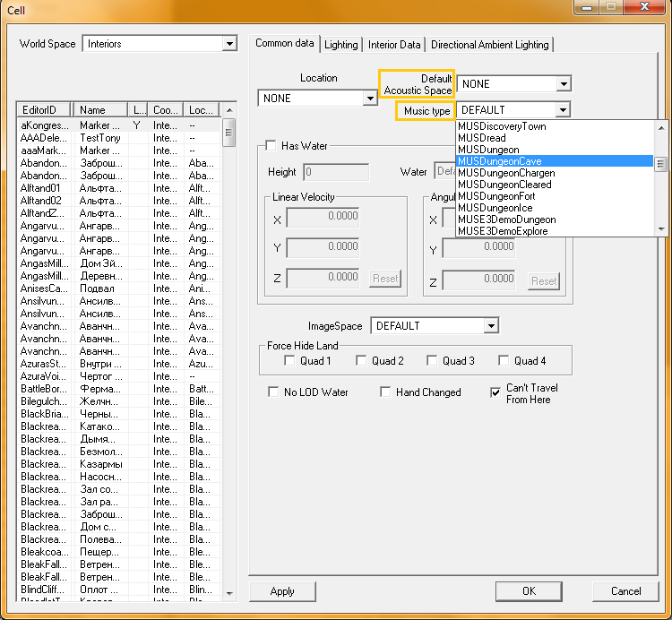Select the BlackBria... cell row
The width and height of the screenshot is (672, 620).
(119, 414)
